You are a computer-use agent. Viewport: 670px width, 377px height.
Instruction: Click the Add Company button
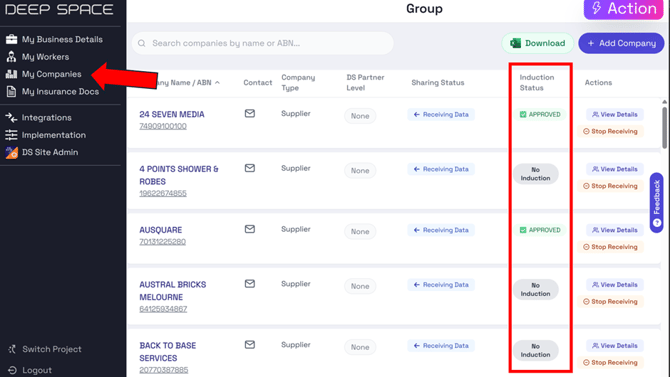(621, 43)
